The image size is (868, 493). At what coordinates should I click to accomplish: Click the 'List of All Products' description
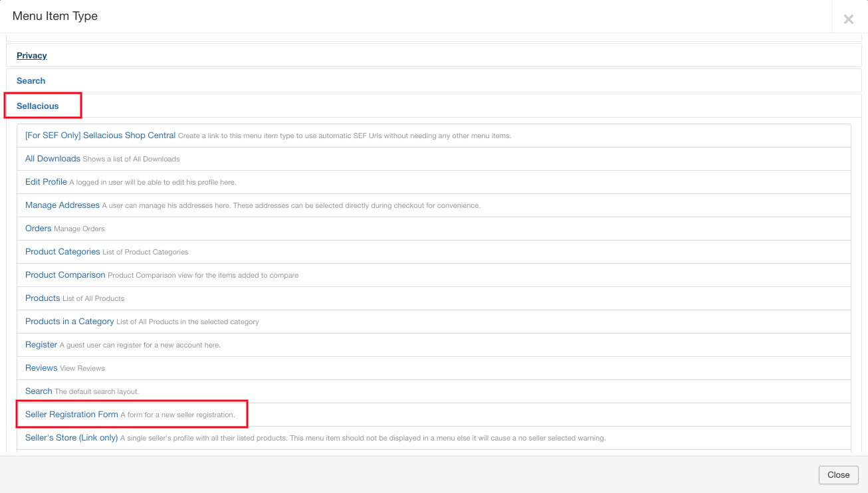[x=94, y=299]
